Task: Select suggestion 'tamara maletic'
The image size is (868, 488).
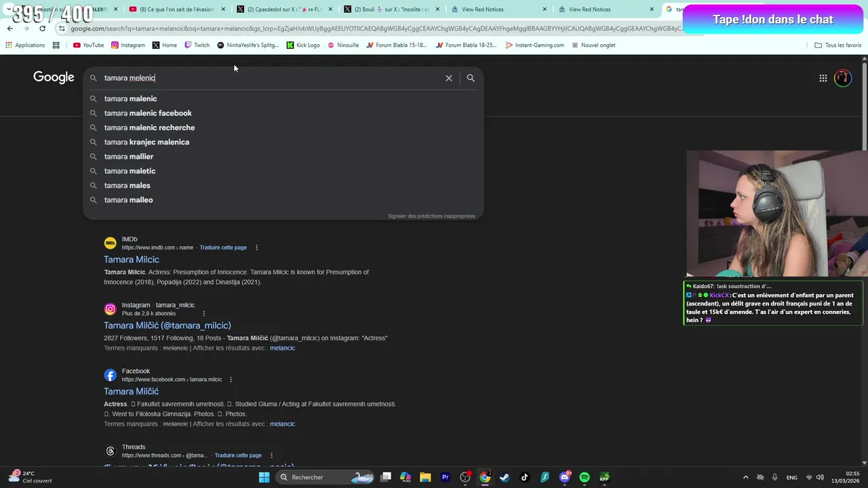Action: [283, 171]
